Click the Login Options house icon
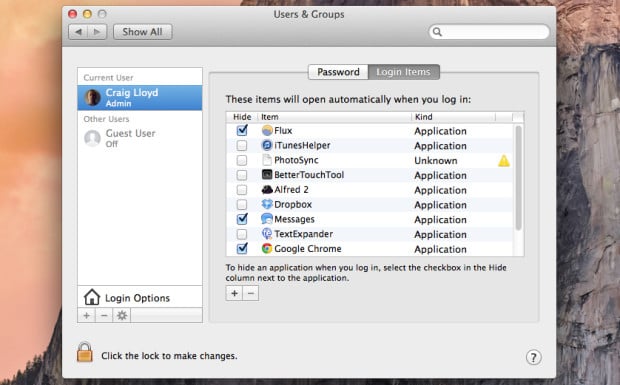 click(92, 297)
